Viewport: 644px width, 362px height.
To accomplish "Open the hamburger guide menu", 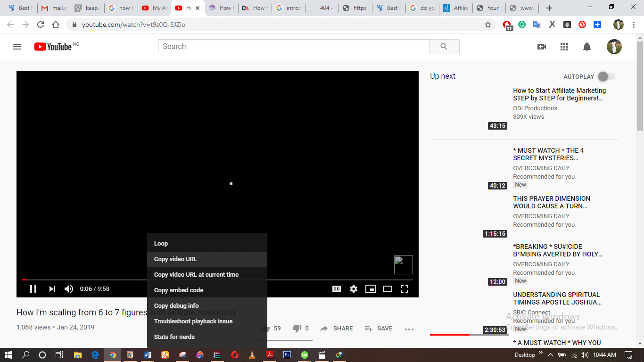I will (17, 47).
